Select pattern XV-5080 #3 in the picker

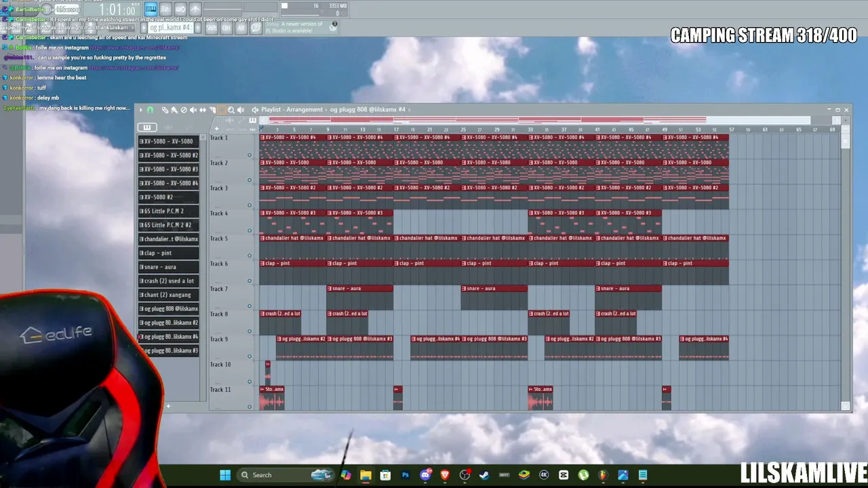(169, 169)
